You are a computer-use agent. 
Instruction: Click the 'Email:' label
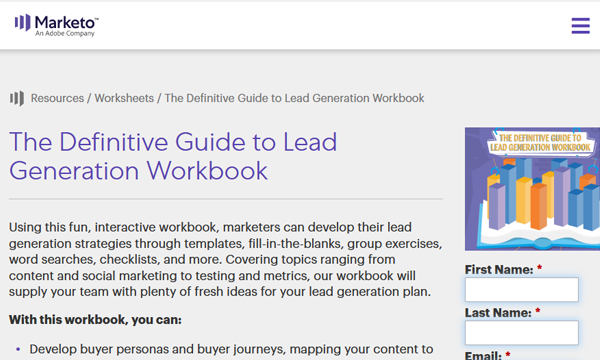(x=483, y=355)
